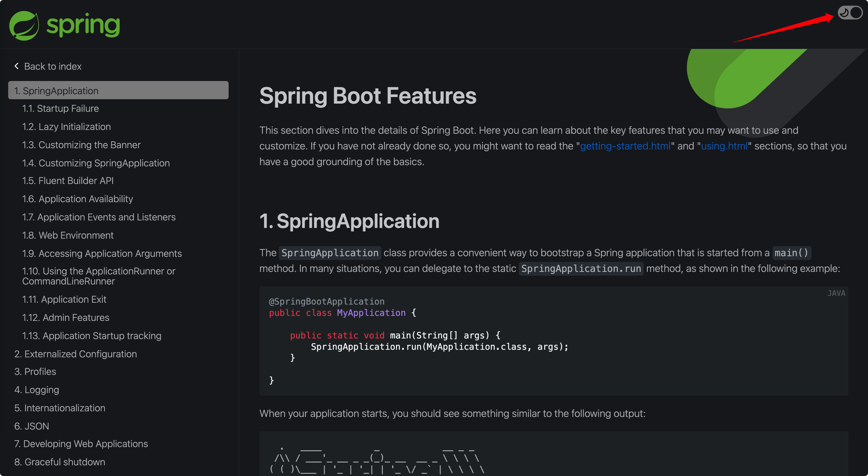
Task: Open 1.5. Fluent Builder API
Action: [x=68, y=181]
